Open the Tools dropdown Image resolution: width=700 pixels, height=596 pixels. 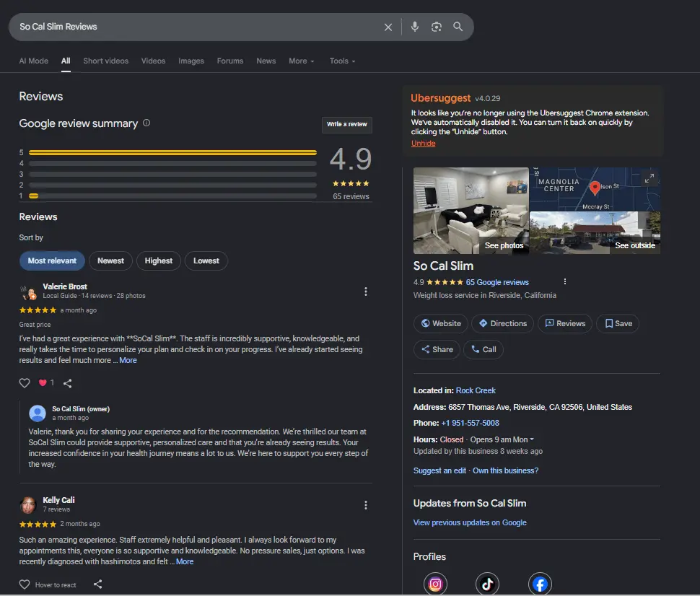click(x=342, y=61)
